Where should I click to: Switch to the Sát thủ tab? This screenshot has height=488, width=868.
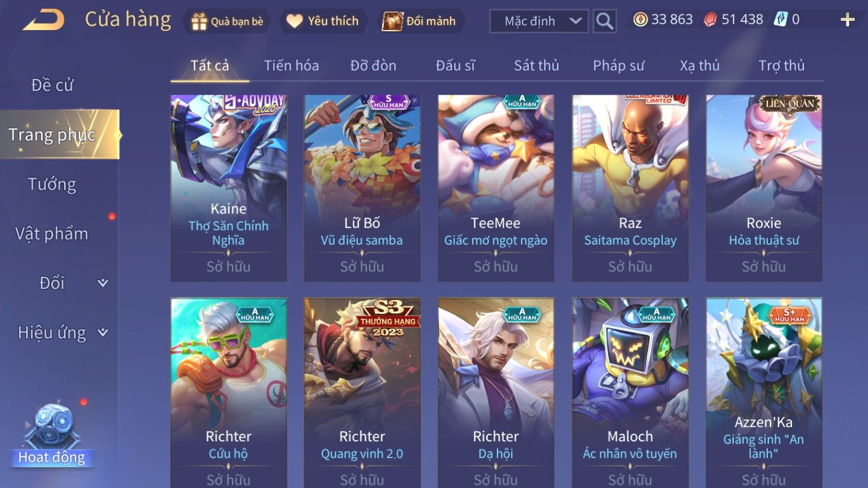click(536, 65)
